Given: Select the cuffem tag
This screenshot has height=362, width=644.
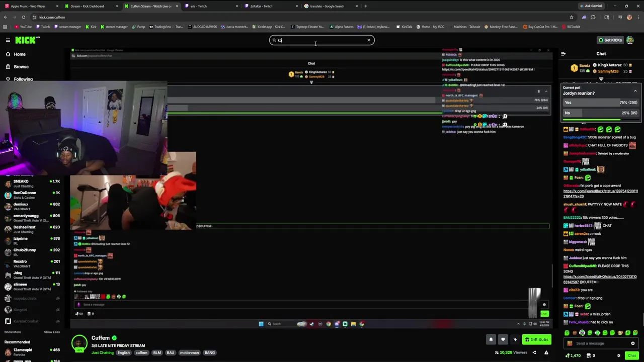Looking at the screenshot, I should tap(141, 353).
